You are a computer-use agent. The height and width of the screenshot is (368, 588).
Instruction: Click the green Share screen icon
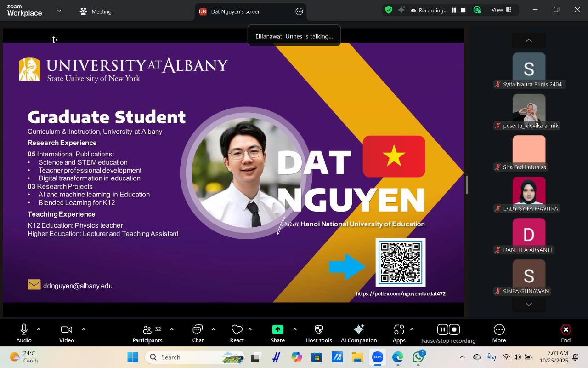(x=277, y=329)
